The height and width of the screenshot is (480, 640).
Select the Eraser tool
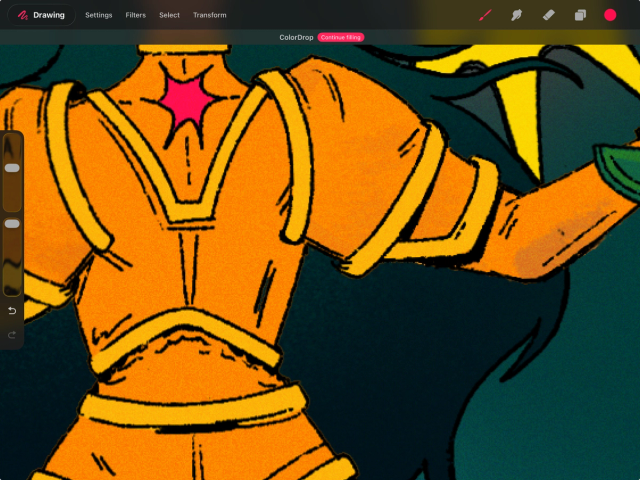(548, 16)
